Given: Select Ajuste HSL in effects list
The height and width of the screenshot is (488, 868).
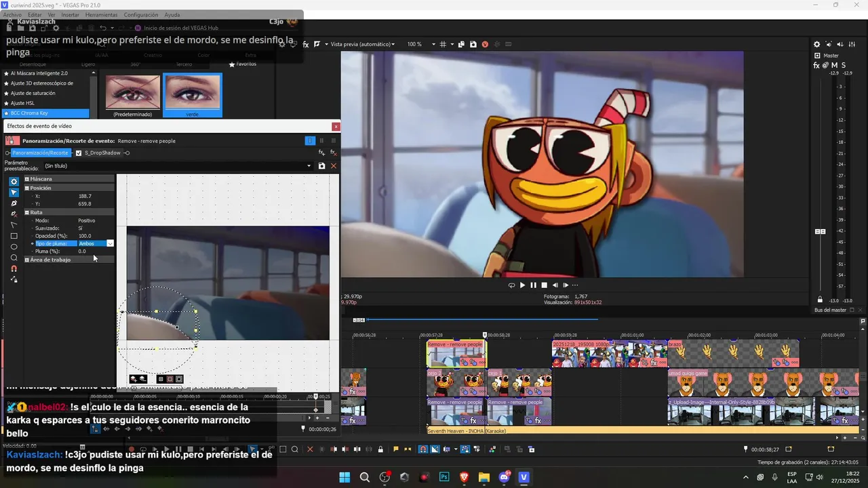Looking at the screenshot, I should tap(45, 103).
